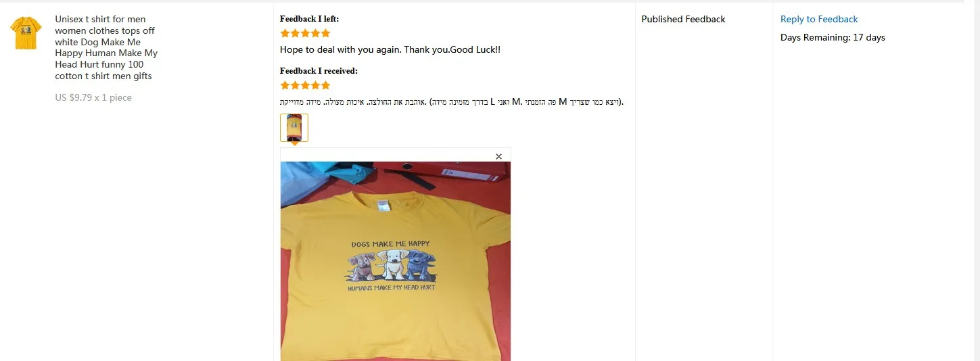Click the Feedback I received heading
Image resolution: width=980 pixels, height=361 pixels.
coord(319,71)
